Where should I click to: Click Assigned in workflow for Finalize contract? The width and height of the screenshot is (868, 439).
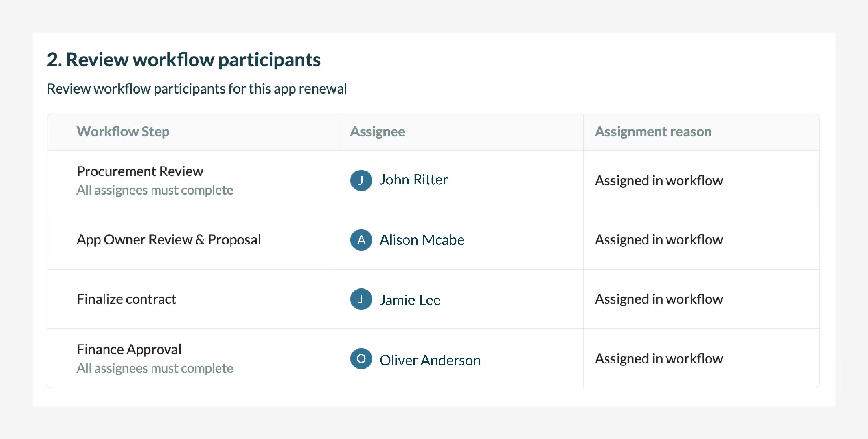click(x=659, y=299)
